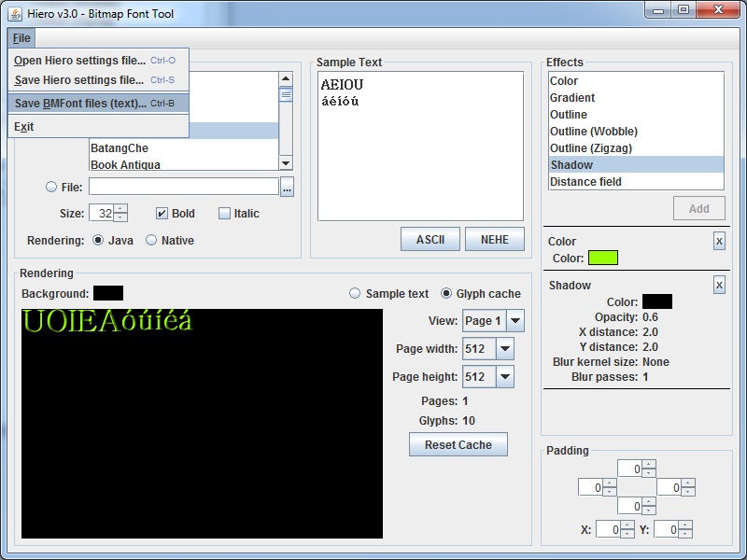The image size is (747, 560).
Task: Select Outline (Wobble) effect
Action: click(x=636, y=132)
